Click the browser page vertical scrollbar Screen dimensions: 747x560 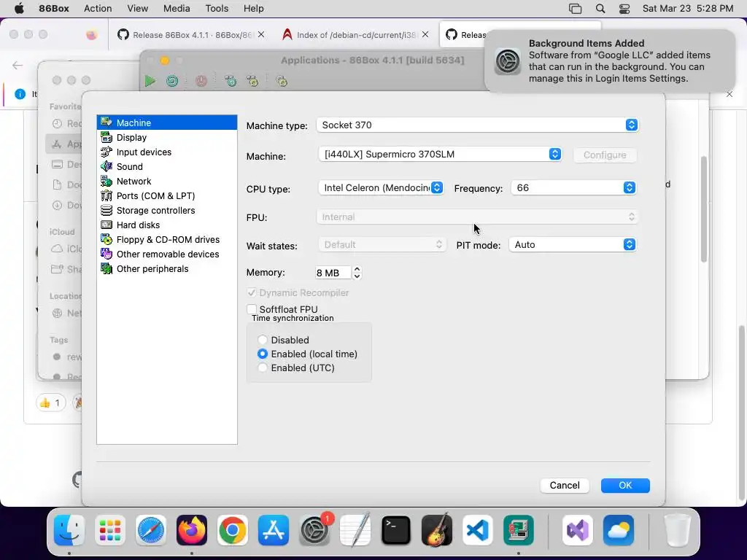tap(741, 413)
